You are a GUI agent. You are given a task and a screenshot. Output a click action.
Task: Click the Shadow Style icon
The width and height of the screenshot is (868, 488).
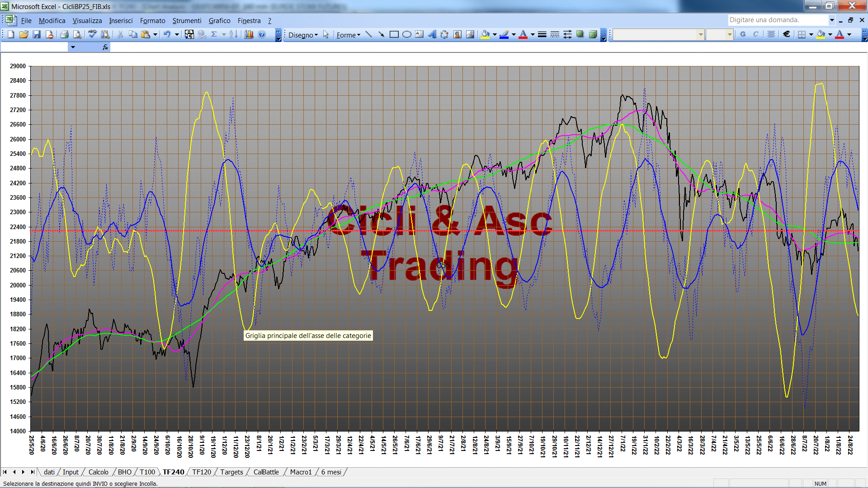point(580,34)
